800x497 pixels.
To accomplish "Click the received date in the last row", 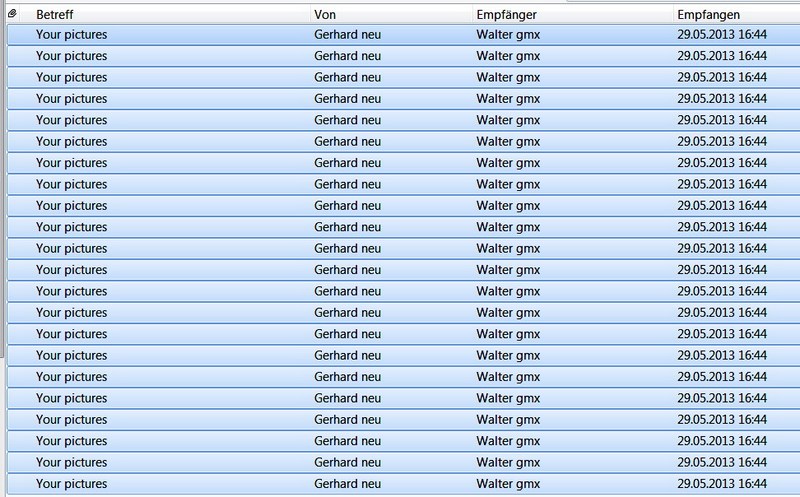I will pos(721,484).
